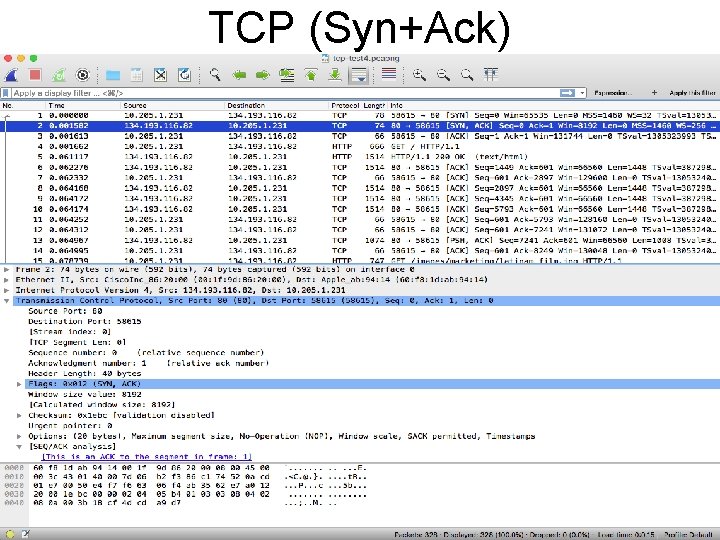Close the capture file X icon
Viewport: 720px width, 540px height.
(x=160, y=75)
